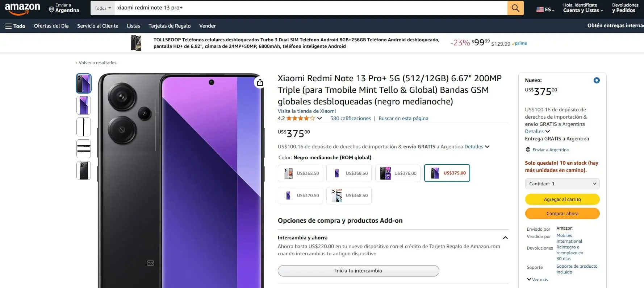This screenshot has width=644, height=288.
Task: Click Agregar al carrito button
Action: (x=562, y=199)
